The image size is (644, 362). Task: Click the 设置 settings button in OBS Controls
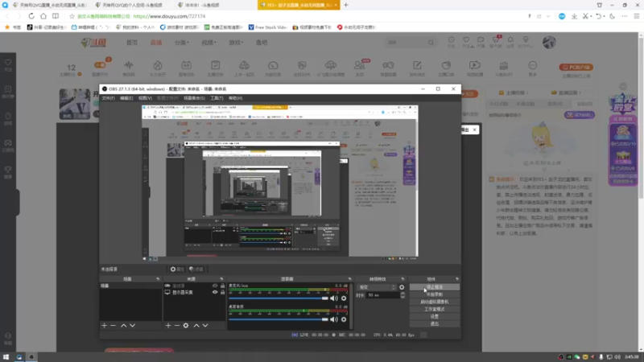coord(435,316)
